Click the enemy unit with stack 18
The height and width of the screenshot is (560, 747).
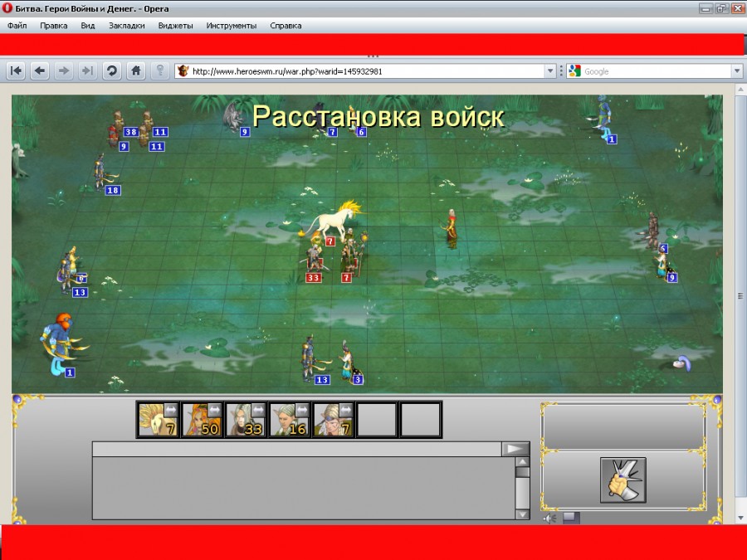100,173
